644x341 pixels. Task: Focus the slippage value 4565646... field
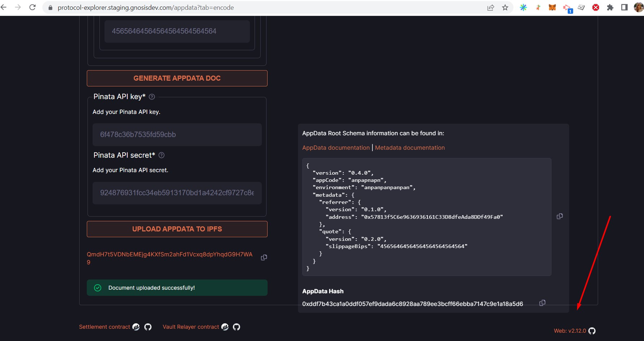177,31
